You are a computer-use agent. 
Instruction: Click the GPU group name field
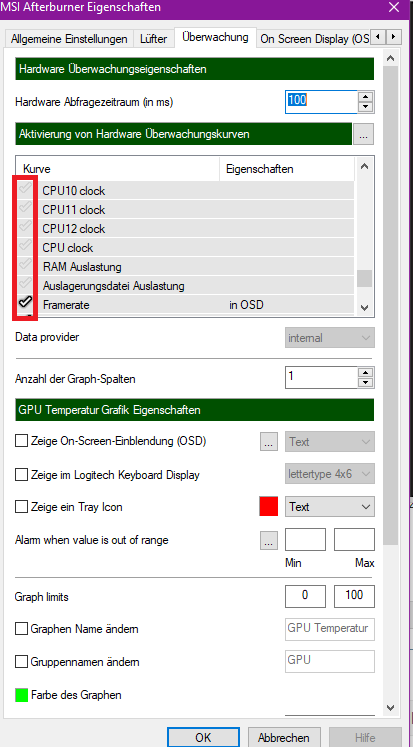coord(330,662)
